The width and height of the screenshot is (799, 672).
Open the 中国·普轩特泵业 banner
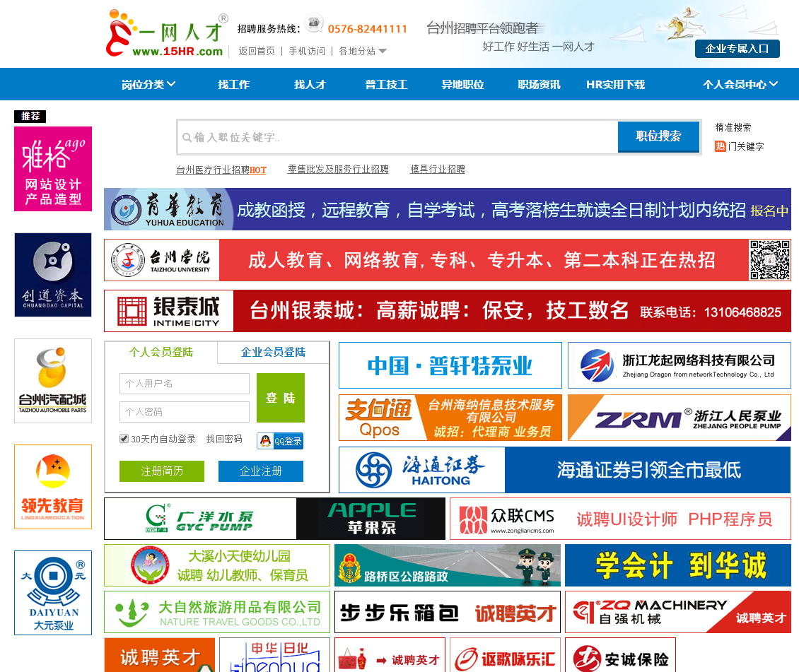pos(450,365)
